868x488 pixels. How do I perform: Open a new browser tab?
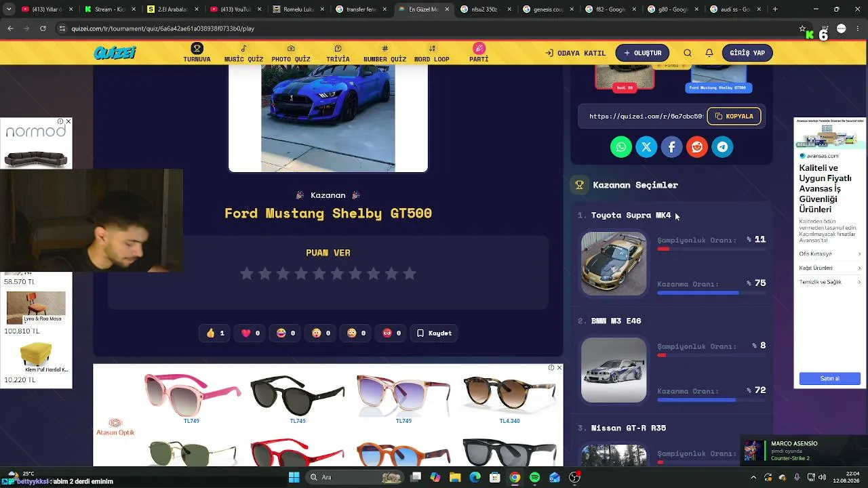coord(775,9)
